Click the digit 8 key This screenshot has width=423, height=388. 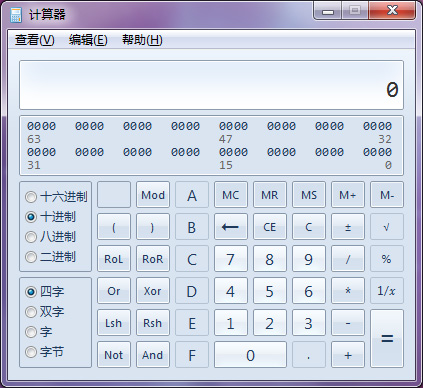coord(270,259)
